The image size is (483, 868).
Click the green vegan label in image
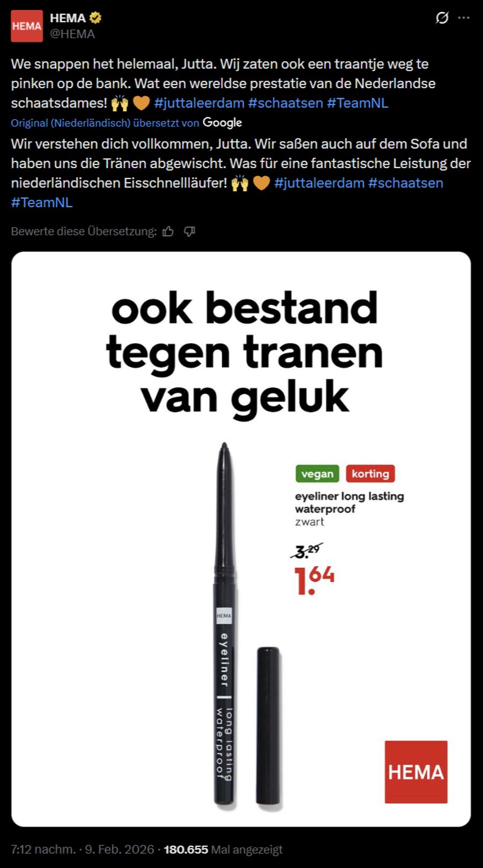pos(317,474)
